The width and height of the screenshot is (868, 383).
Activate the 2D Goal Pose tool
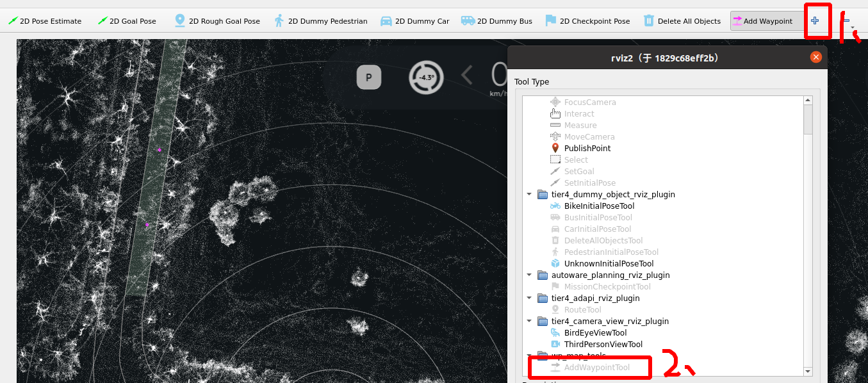tap(127, 21)
